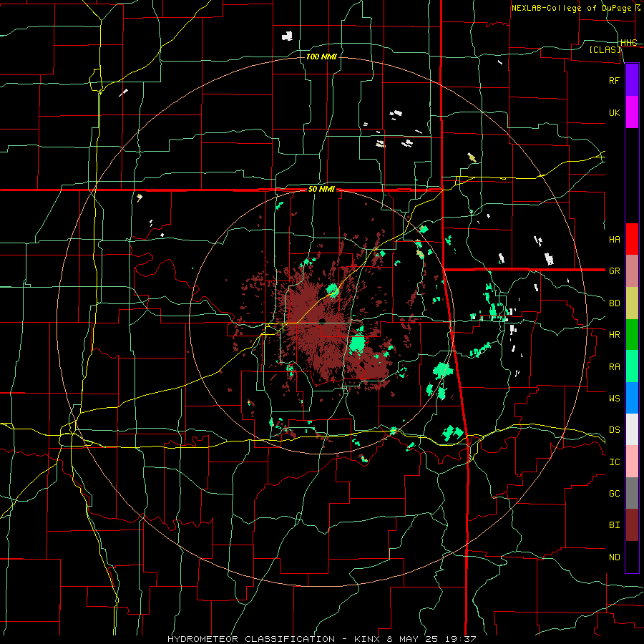Click the WS legend label

pyautogui.click(x=614, y=398)
